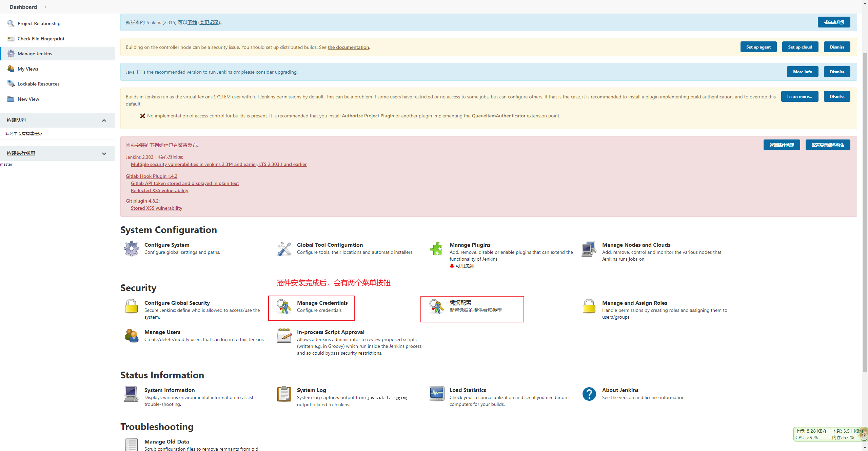Screen dimensions: 868x451
Task: Open Manage Nodes and Clouds computer icon
Action: pyautogui.click(x=589, y=249)
